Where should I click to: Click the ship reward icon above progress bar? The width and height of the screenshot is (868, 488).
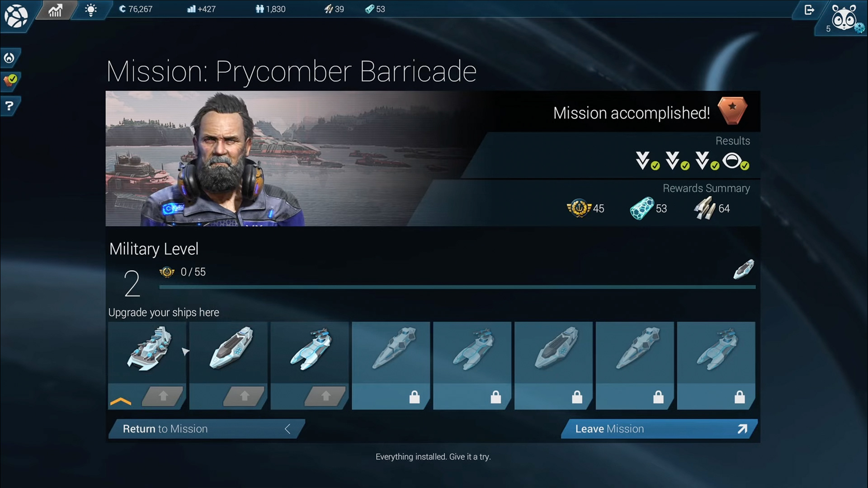(x=744, y=269)
